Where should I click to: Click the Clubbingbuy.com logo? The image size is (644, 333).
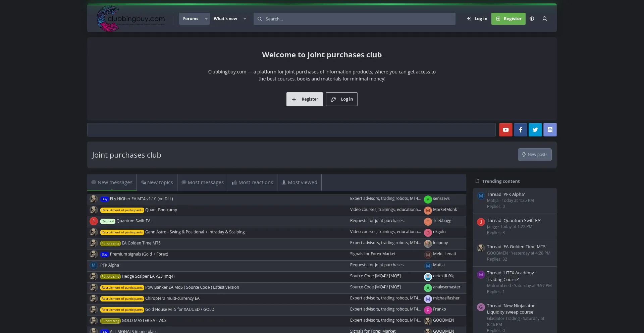[131, 19]
